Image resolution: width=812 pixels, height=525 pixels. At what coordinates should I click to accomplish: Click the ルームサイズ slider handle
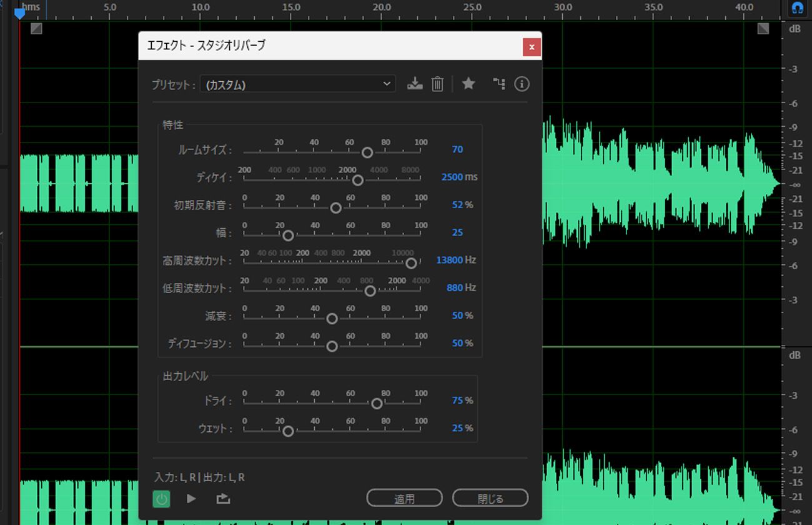[367, 152]
